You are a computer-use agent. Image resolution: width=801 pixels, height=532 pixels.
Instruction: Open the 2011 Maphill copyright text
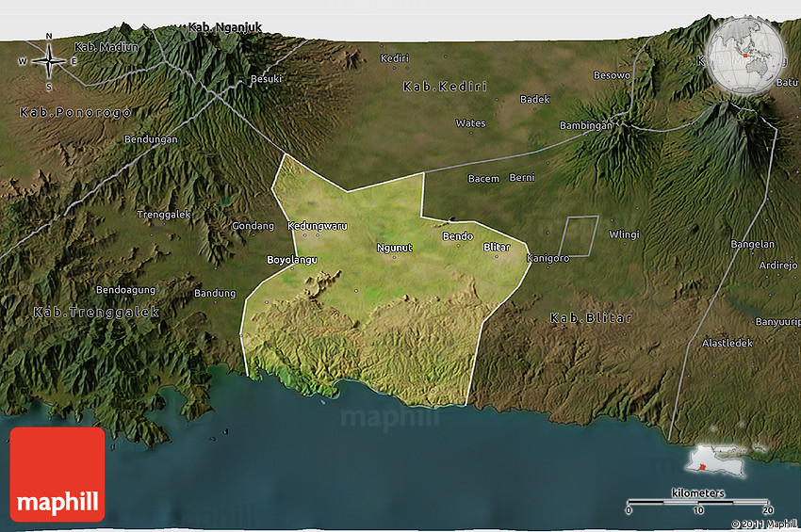tap(764, 524)
